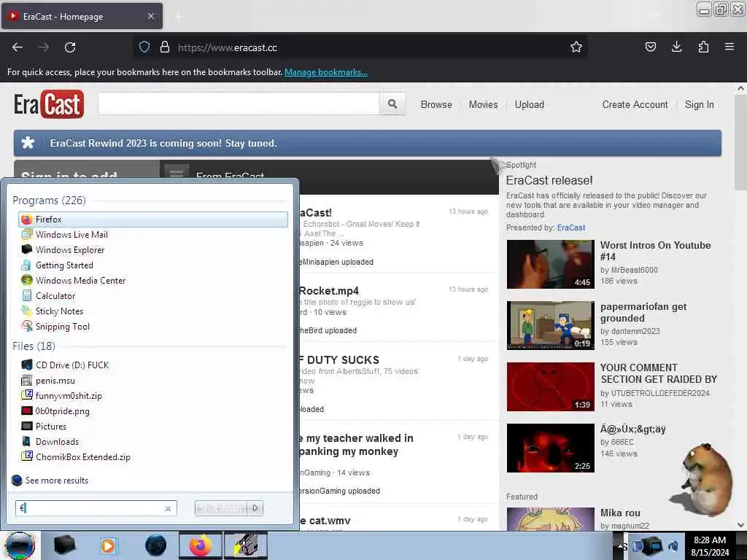Click the EraCast search text box

click(239, 104)
